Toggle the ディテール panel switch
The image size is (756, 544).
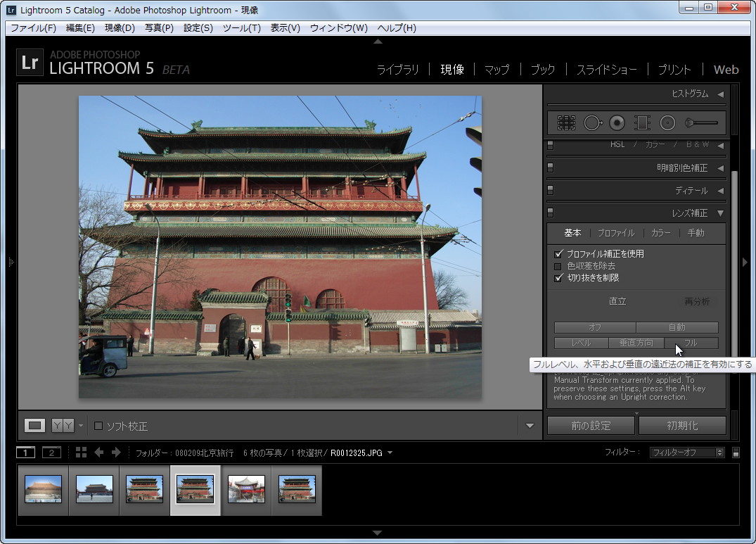[551, 190]
